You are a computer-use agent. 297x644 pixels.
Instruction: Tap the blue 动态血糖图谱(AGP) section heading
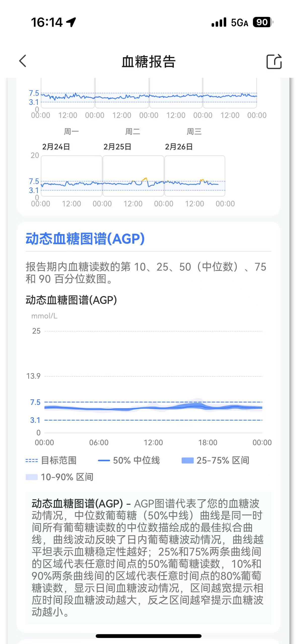click(85, 239)
